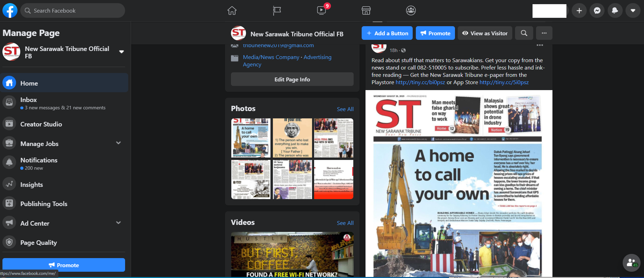The width and height of the screenshot is (644, 278).
Task: Open the post's three-dot options menu
Action: (x=540, y=45)
